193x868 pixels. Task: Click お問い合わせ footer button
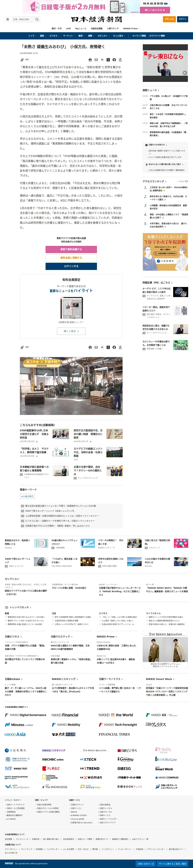click(146, 864)
